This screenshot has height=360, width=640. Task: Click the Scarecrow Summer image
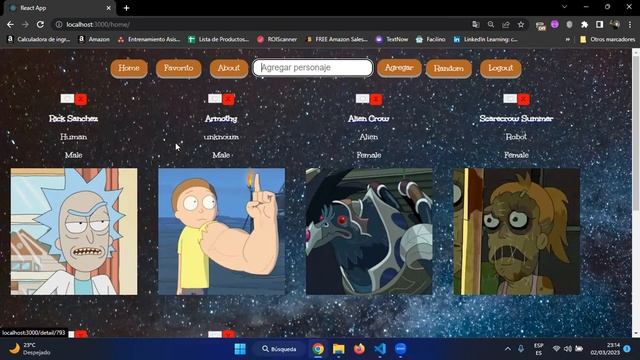click(x=516, y=231)
